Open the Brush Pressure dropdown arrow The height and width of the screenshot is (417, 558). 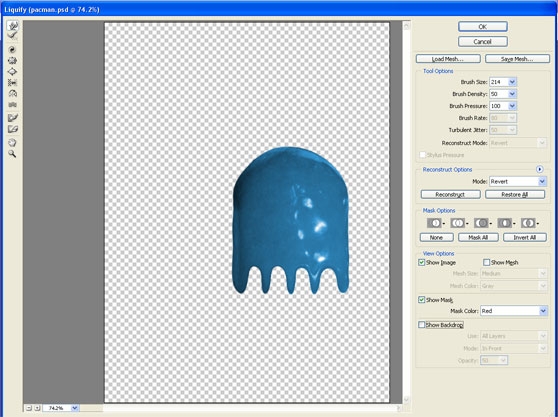[x=512, y=106]
